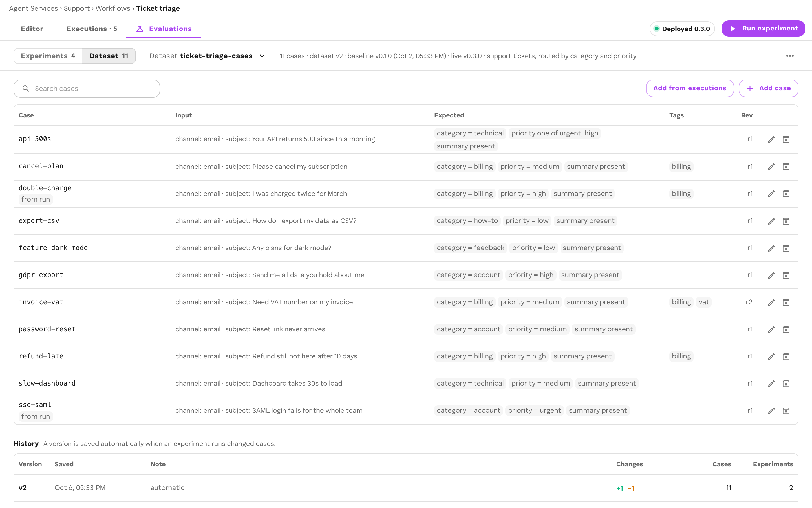Select the gdpr-export case name
This screenshot has width=812, height=508.
tap(41, 275)
